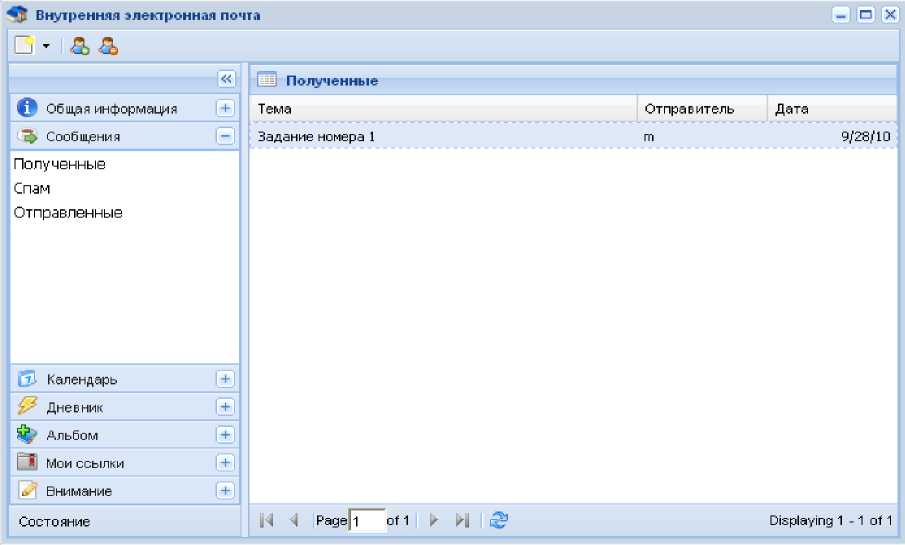
Task: Sort by the Отправитель column header
Action: (702, 109)
